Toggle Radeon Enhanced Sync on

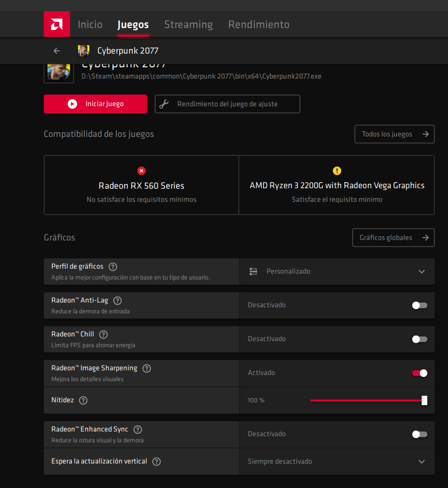(419, 434)
